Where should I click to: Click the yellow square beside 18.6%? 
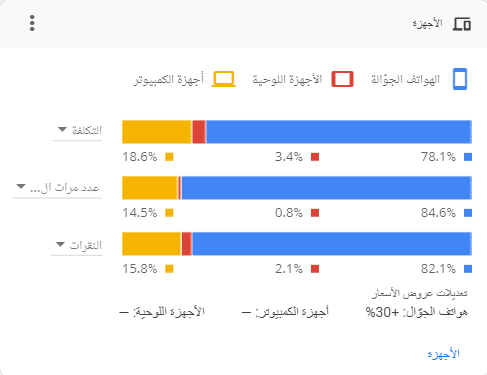click(169, 157)
